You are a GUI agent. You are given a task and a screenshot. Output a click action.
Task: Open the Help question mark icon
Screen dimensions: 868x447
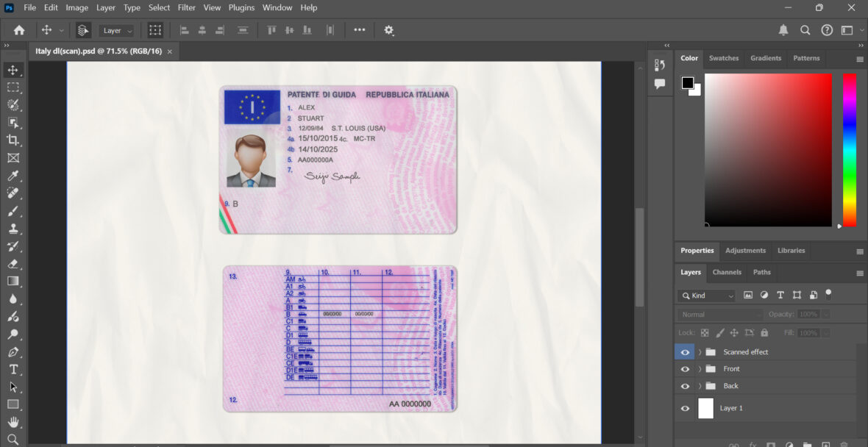pyautogui.click(x=827, y=30)
